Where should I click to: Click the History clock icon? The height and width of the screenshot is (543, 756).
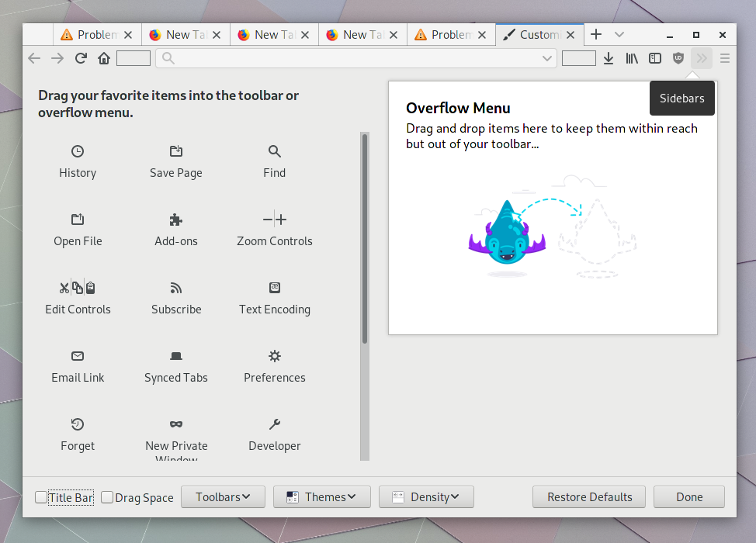tap(78, 151)
